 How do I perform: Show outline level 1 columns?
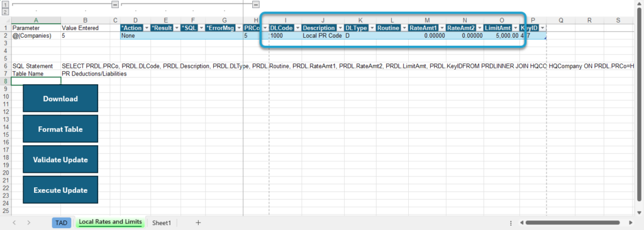pyautogui.click(x=6, y=4)
